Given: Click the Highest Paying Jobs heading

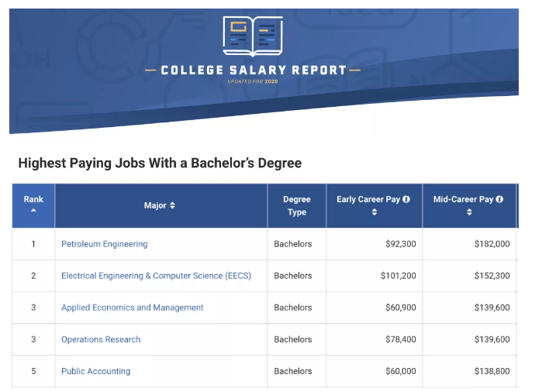Looking at the screenshot, I should click(160, 163).
